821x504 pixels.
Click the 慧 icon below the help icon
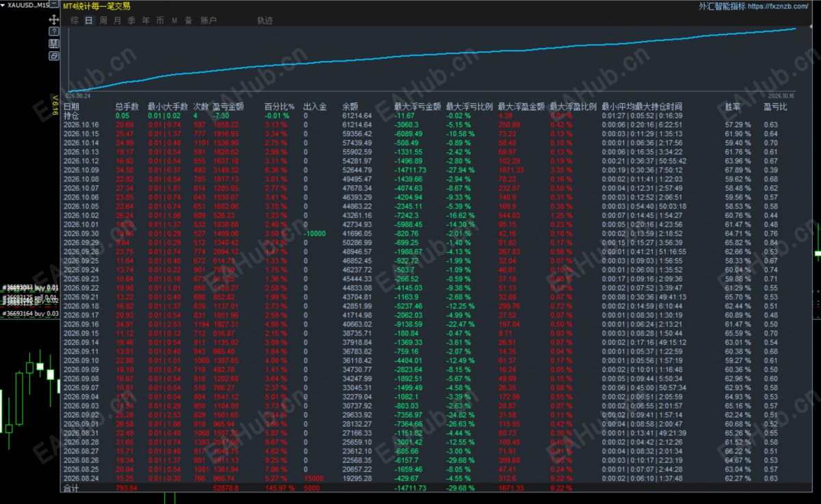pyautogui.click(x=54, y=44)
